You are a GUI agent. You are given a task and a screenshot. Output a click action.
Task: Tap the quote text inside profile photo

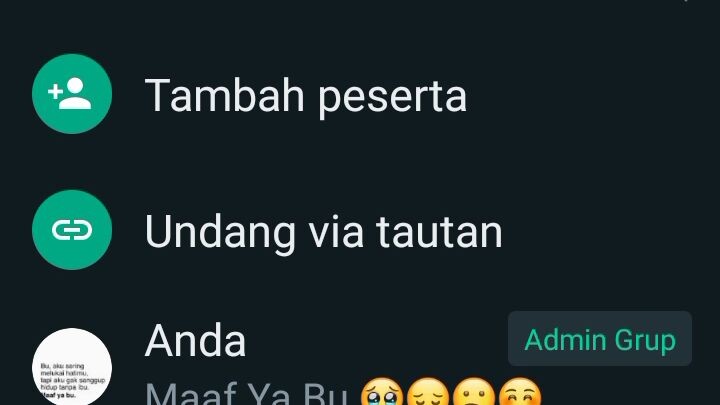click(x=73, y=380)
